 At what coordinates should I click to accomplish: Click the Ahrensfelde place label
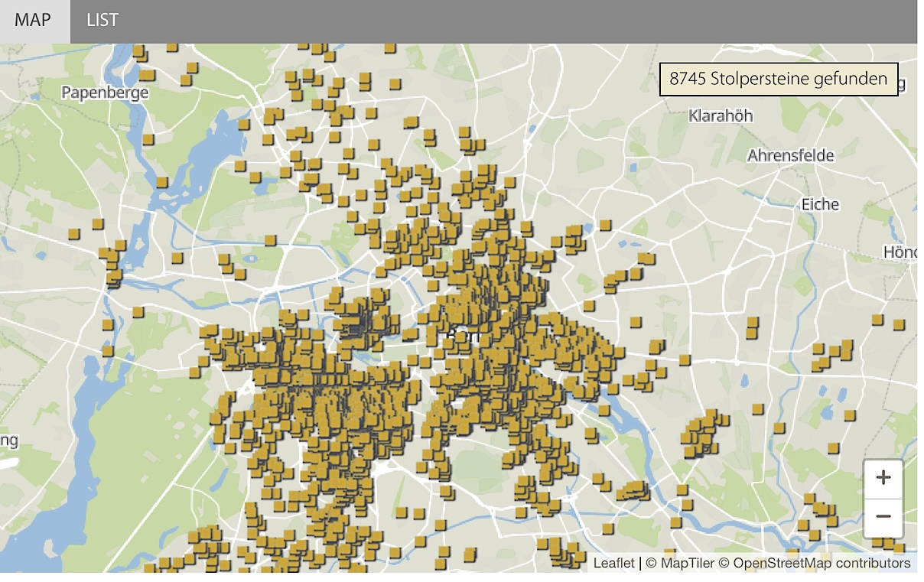tap(790, 155)
